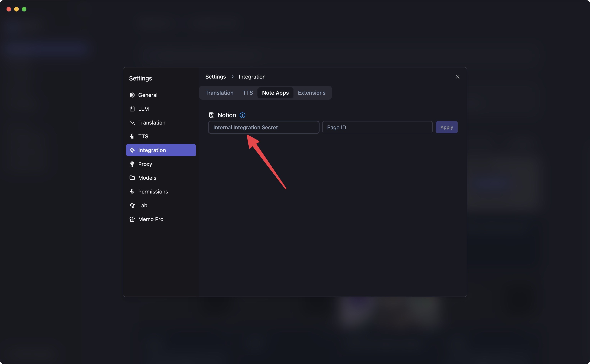Screen dimensions: 590x364
Task: Click the yellow macOS minimize button
Action: point(16,9)
